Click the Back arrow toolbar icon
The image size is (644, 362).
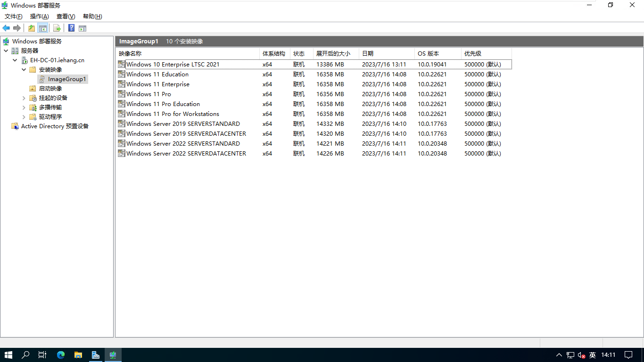[x=6, y=28]
